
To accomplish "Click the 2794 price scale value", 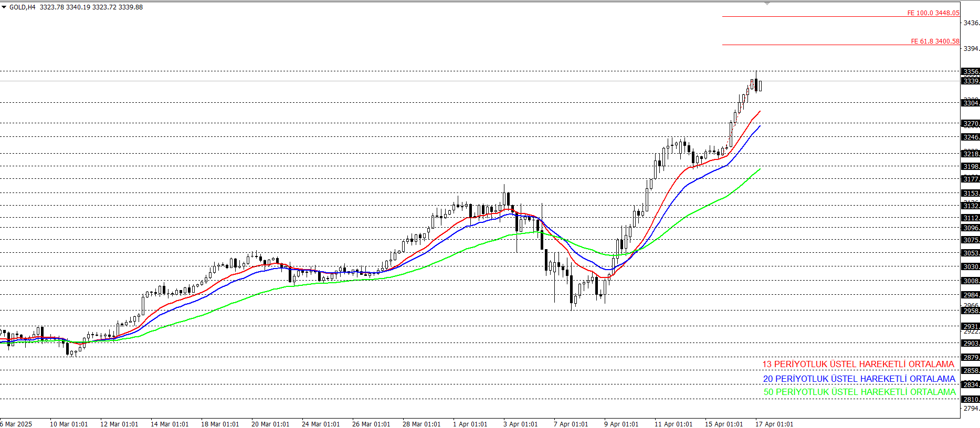I will point(972,408).
